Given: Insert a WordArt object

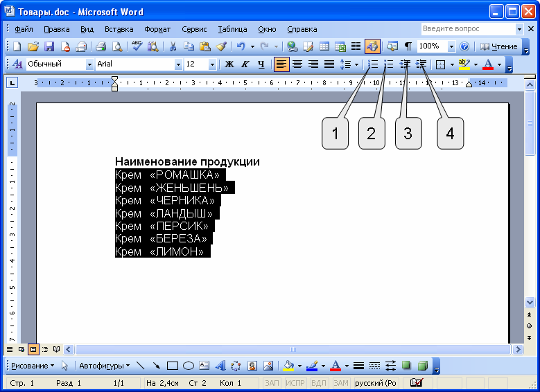Looking at the screenshot, I should [220, 366].
